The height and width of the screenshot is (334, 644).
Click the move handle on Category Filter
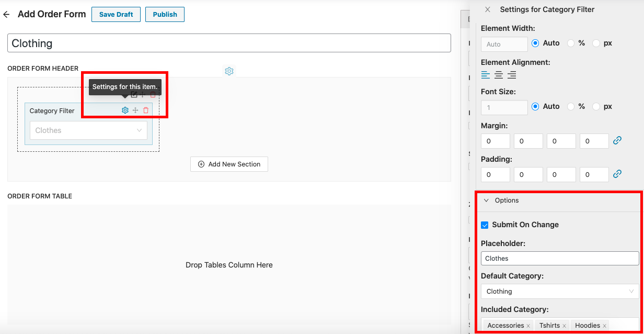pyautogui.click(x=135, y=110)
